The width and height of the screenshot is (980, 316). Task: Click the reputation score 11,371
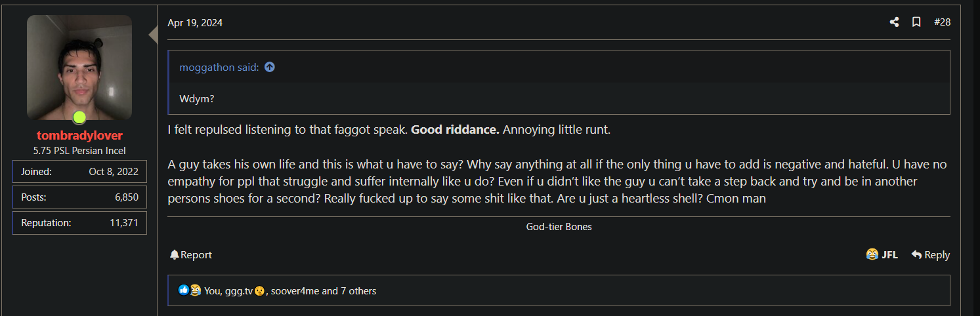pyautogui.click(x=124, y=223)
